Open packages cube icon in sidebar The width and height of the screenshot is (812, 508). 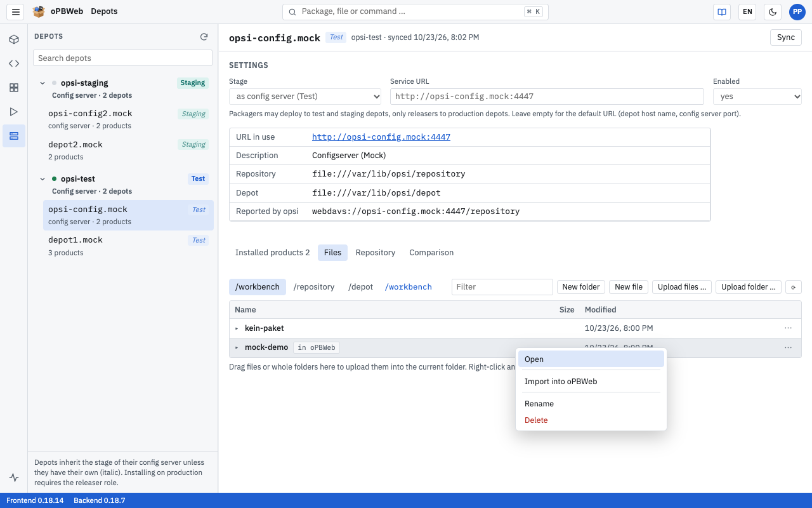click(14, 39)
